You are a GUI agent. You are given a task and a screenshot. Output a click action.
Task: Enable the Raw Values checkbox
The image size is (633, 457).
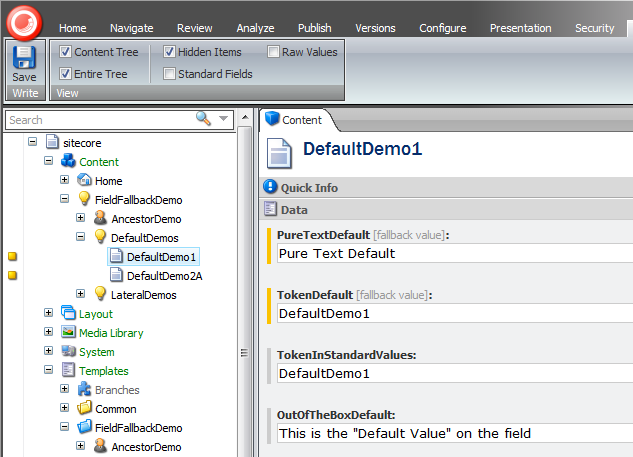(x=273, y=52)
